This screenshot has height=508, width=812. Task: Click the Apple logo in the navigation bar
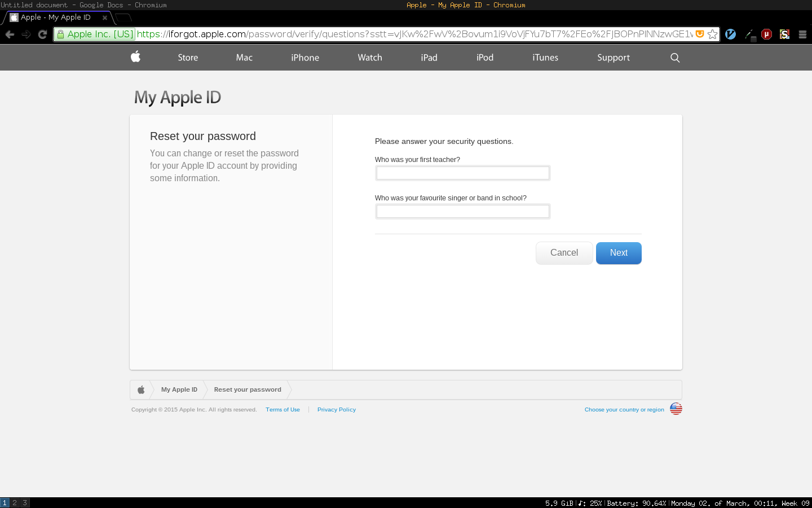pos(135,56)
